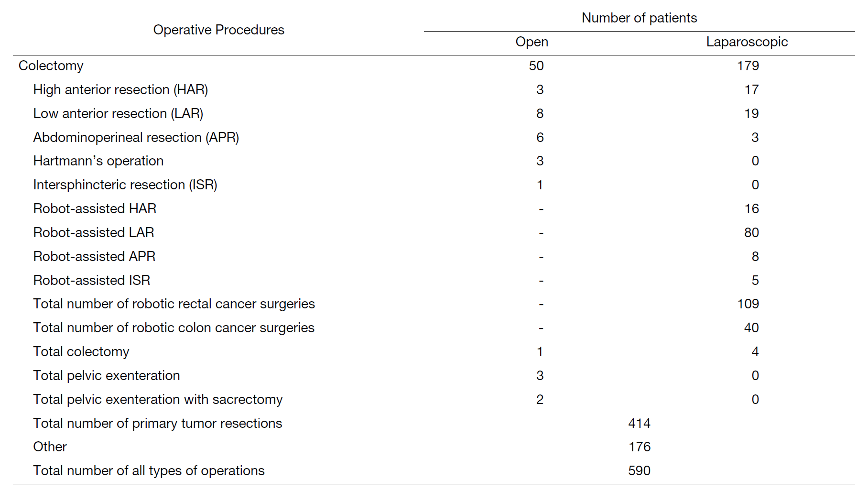The height and width of the screenshot is (502, 868).
Task: Click Abdominoperineal resection (APR) text
Action: pos(136,137)
